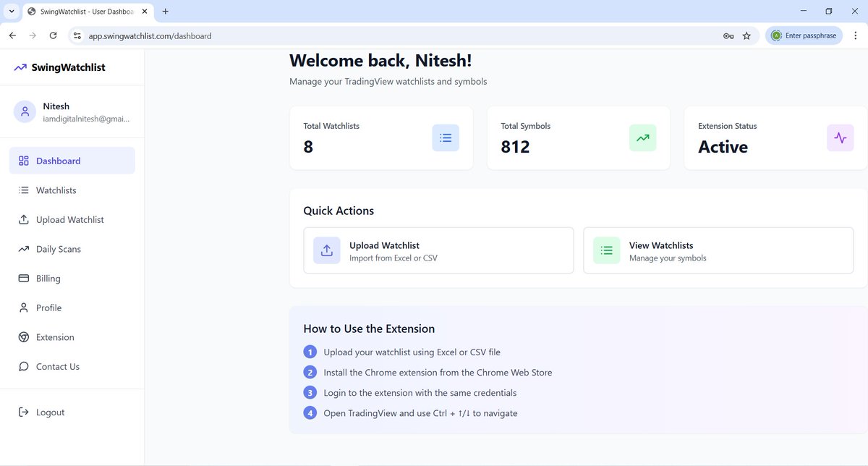868x466 pixels.
Task: Open the tab search dropdown arrow
Action: pyautogui.click(x=12, y=12)
